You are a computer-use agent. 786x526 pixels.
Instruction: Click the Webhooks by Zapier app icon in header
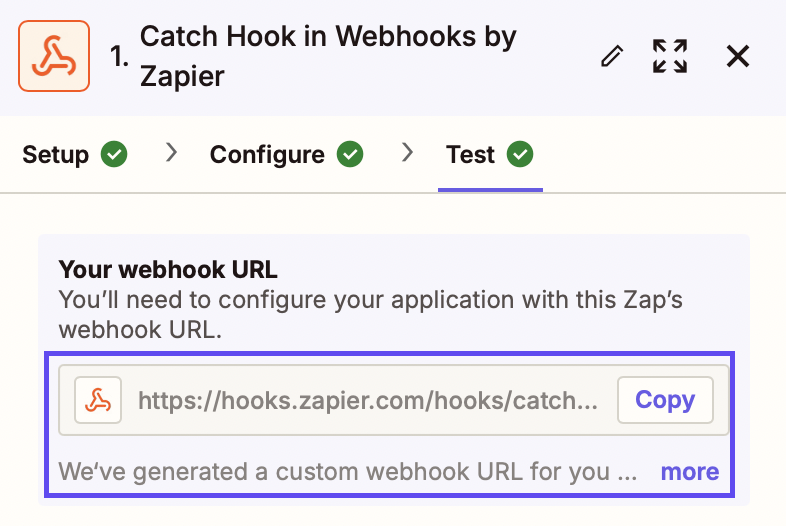(x=54, y=56)
